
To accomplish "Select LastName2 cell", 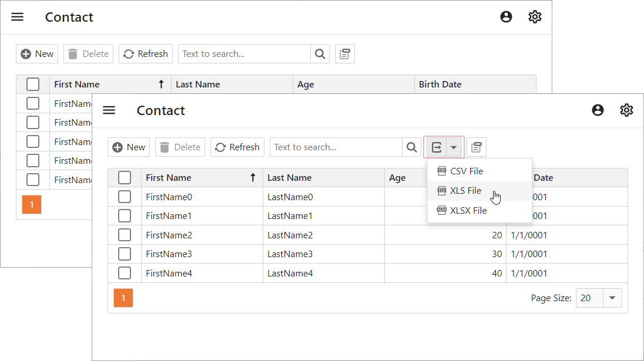I will click(x=324, y=235).
